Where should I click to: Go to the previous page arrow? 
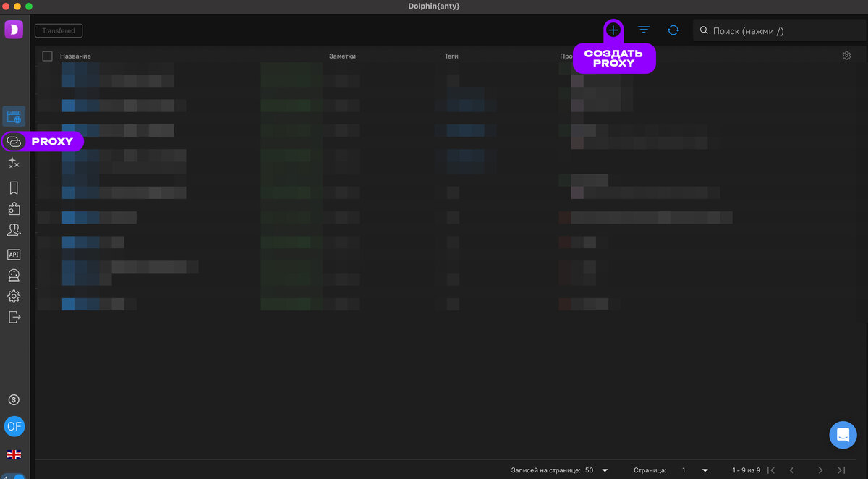(792, 470)
